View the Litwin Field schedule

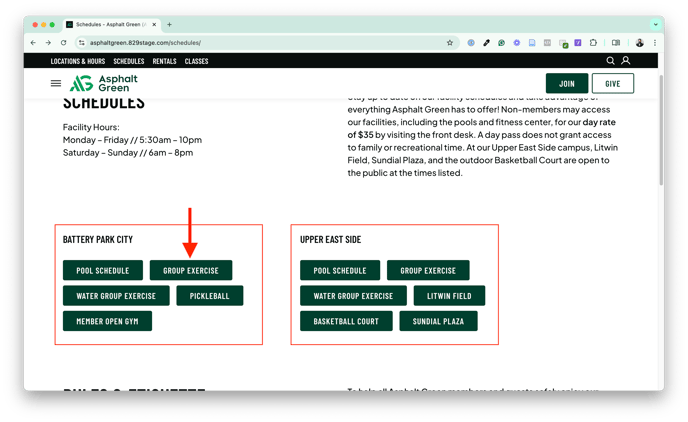click(x=449, y=296)
